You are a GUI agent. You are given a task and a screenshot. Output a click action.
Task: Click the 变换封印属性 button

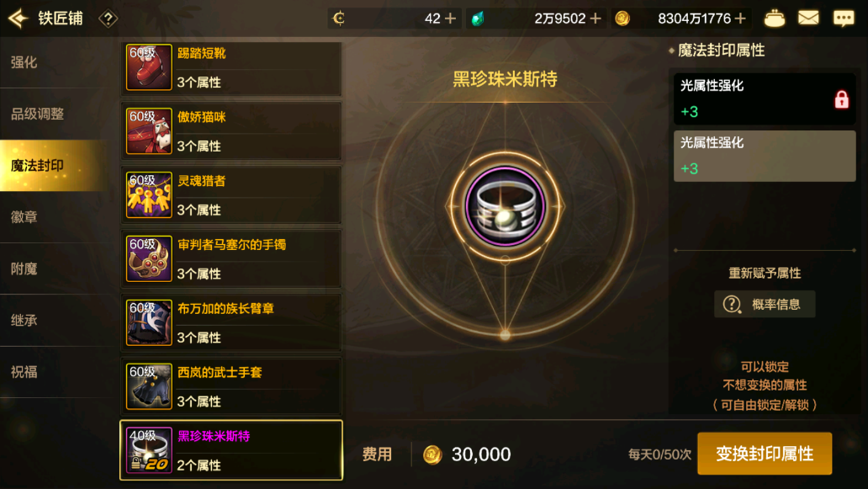click(765, 454)
